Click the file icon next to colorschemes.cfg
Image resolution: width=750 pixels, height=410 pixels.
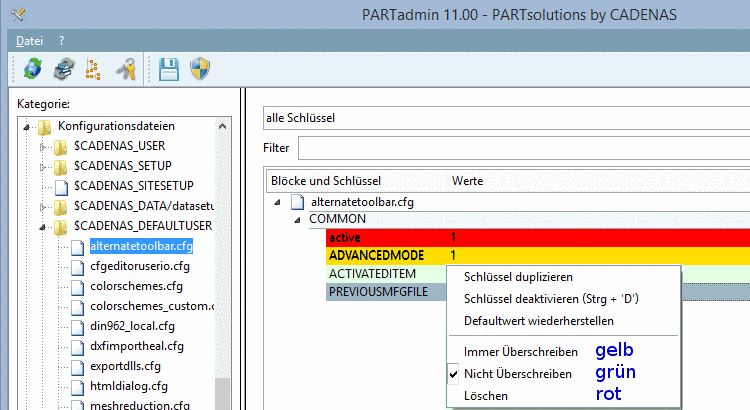coord(77,287)
